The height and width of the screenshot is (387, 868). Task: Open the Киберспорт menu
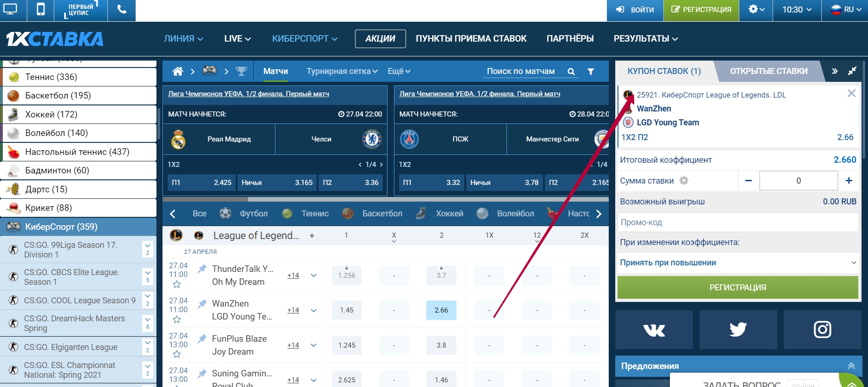[x=305, y=39]
